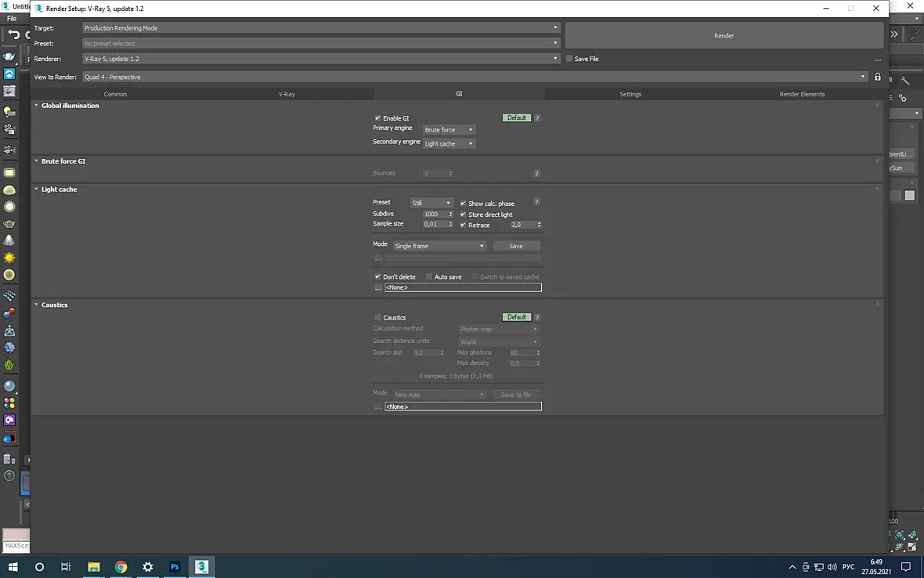Open the Render Elements tab
Viewport: 924px width, 578px height.
tap(802, 94)
